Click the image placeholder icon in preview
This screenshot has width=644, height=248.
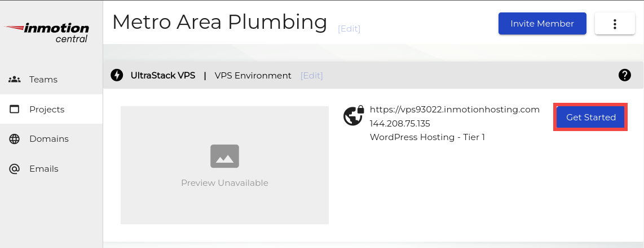(224, 156)
